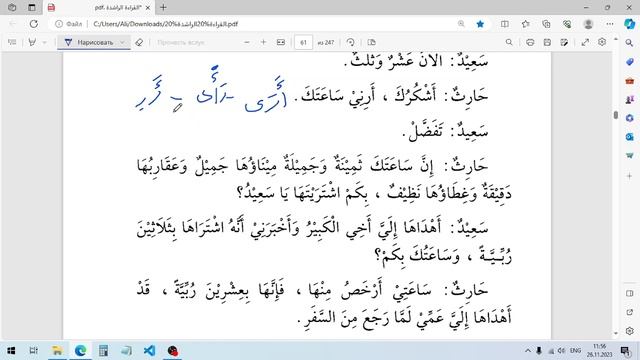
Task: Open tab actions menu icon
Action: pyautogui.click(x=12, y=7)
